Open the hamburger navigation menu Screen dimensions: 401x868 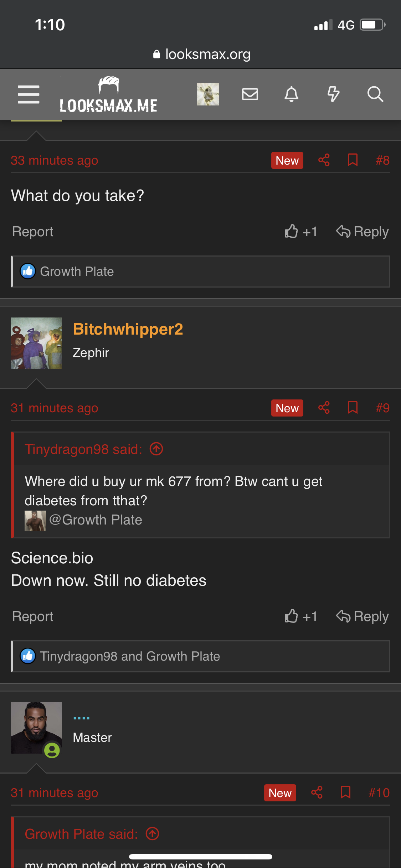click(29, 94)
